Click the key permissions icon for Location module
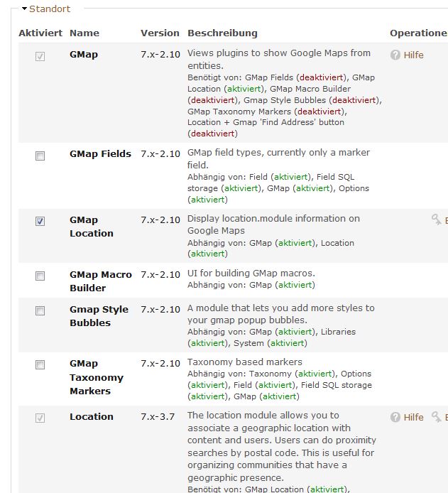Viewport: 448px width, 493px height. 436,417
